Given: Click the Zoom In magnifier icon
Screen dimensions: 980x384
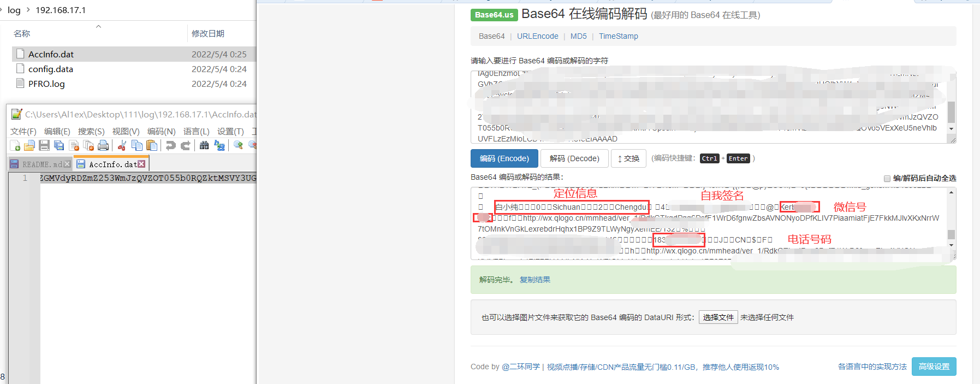Looking at the screenshot, I should 238,145.
